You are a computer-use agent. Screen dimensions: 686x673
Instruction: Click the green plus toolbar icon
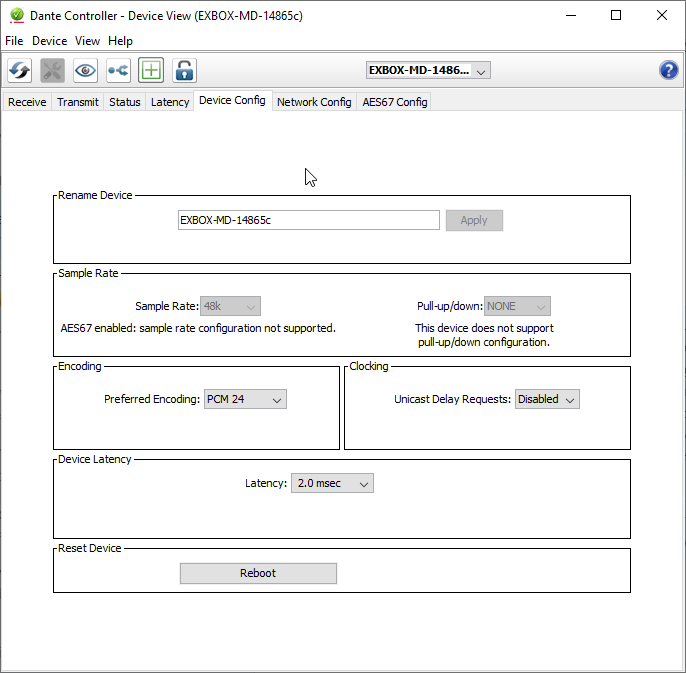(151, 70)
